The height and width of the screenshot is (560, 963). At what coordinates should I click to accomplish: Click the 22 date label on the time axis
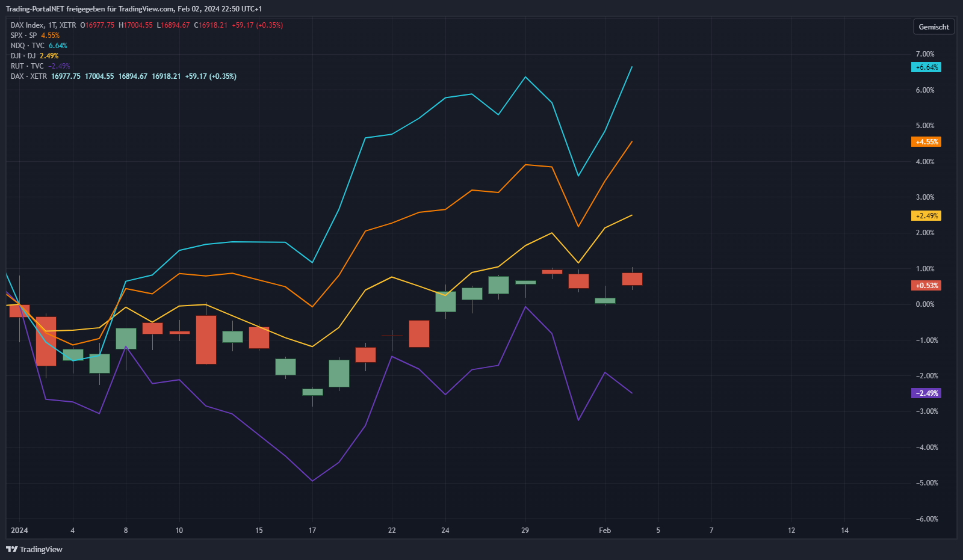(x=392, y=531)
